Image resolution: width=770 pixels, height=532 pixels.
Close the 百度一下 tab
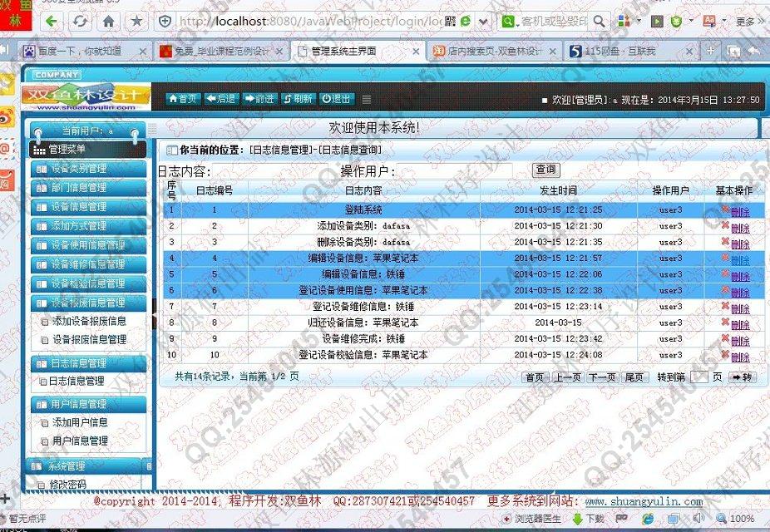tap(142, 51)
